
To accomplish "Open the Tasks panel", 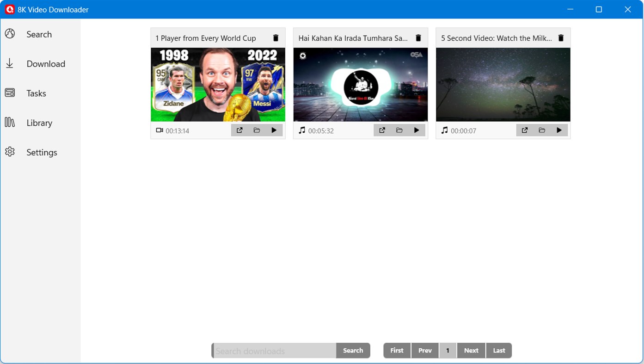I will pyautogui.click(x=36, y=93).
